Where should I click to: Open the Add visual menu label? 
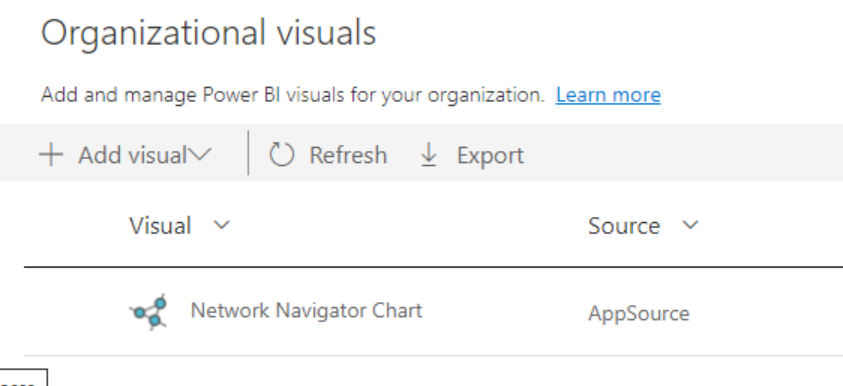pyautogui.click(x=132, y=155)
